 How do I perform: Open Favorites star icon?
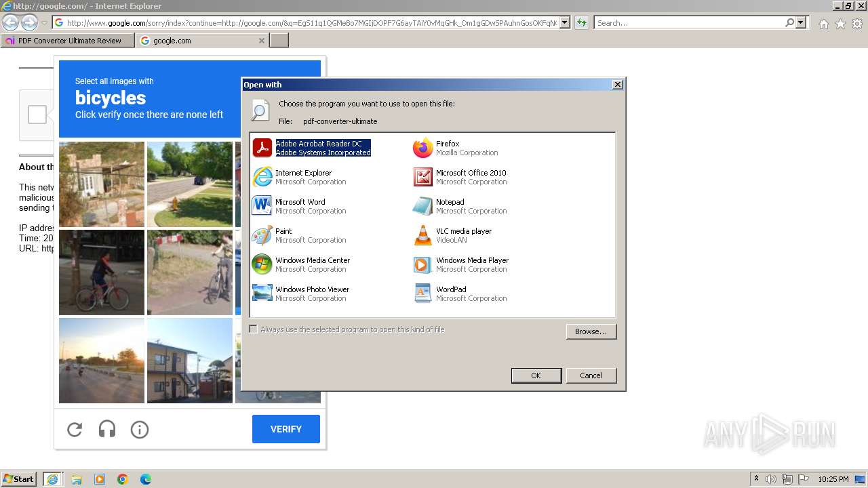840,24
